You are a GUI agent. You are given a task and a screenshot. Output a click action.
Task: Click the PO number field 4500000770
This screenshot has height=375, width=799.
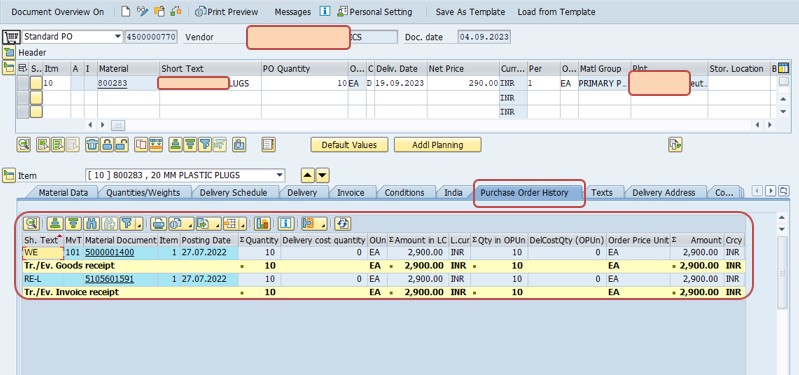click(151, 37)
